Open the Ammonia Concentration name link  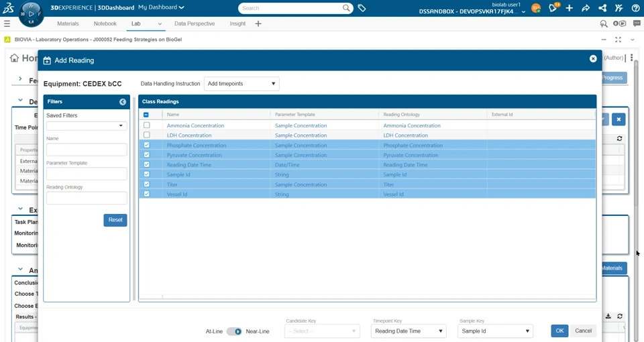pyautogui.click(x=195, y=125)
